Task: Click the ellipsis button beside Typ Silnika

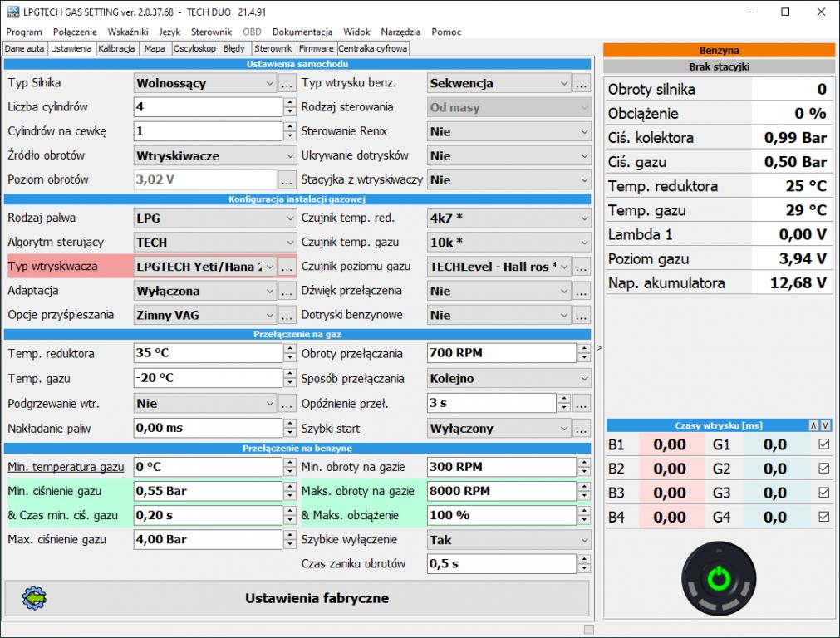Action: pyautogui.click(x=287, y=84)
